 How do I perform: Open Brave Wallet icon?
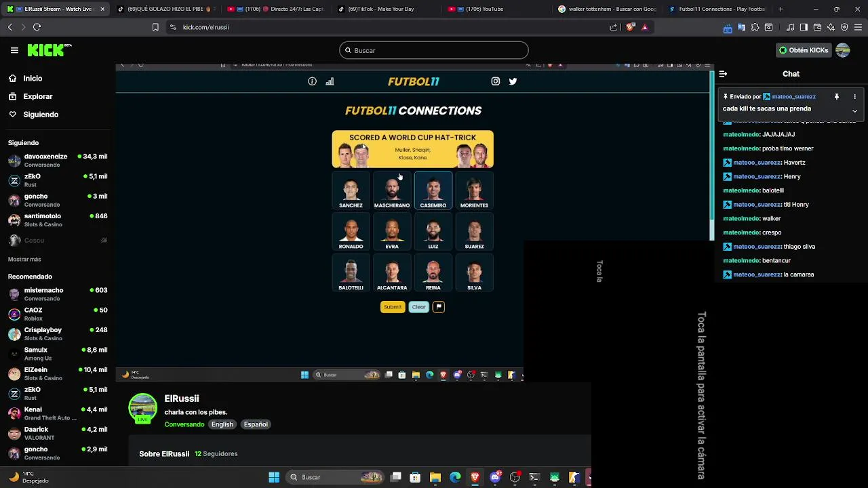pyautogui.click(x=817, y=27)
